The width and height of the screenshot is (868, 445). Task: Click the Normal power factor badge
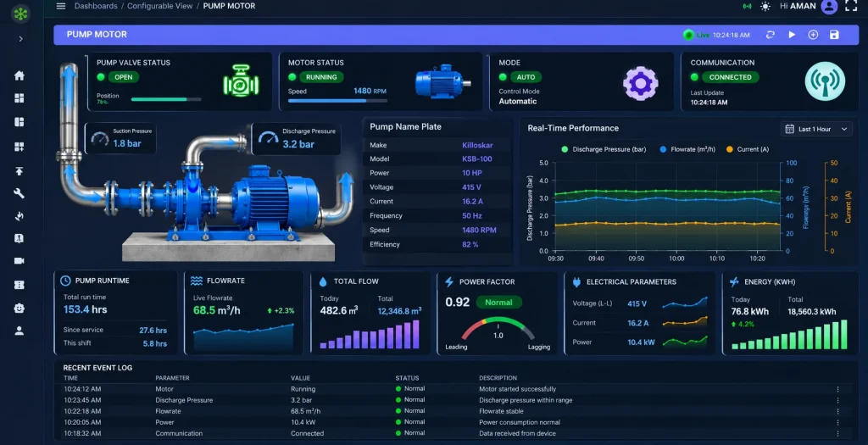tap(498, 303)
